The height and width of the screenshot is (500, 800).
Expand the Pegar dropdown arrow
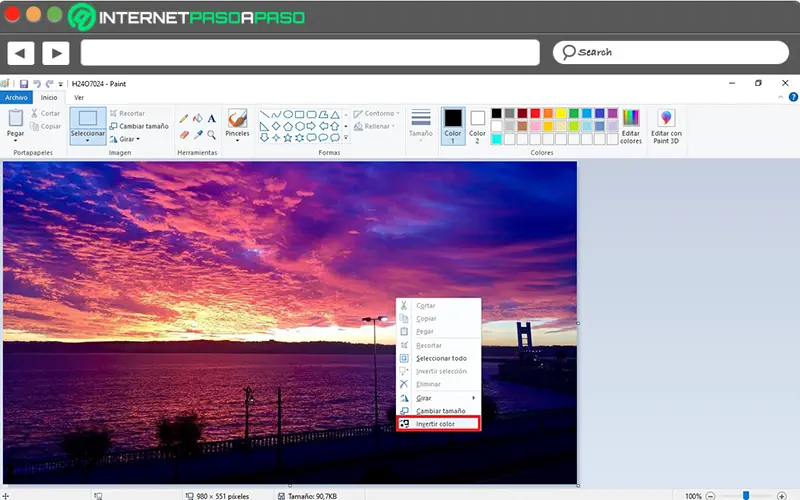[15, 140]
